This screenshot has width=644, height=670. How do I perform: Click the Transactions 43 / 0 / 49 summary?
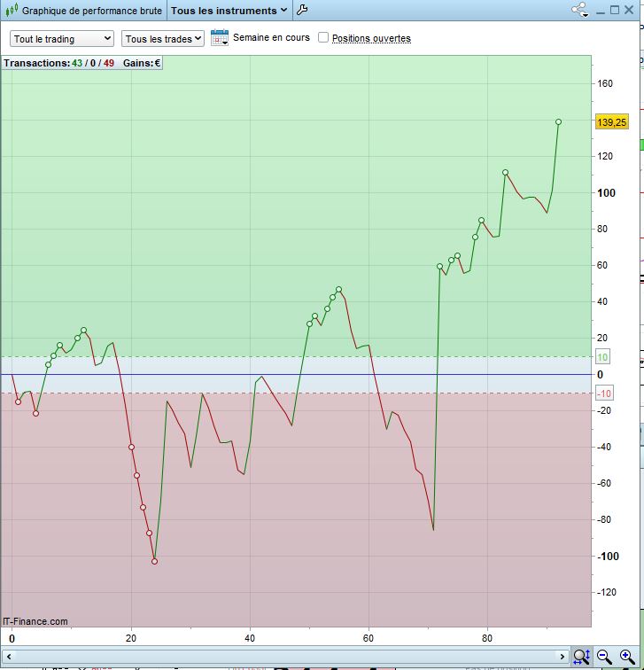pyautogui.click(x=59, y=63)
